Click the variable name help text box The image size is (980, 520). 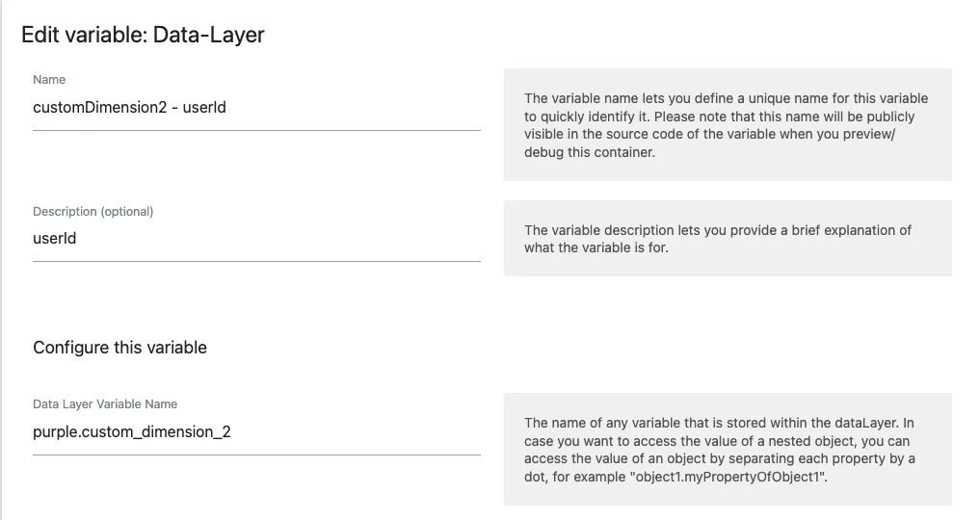click(x=728, y=125)
